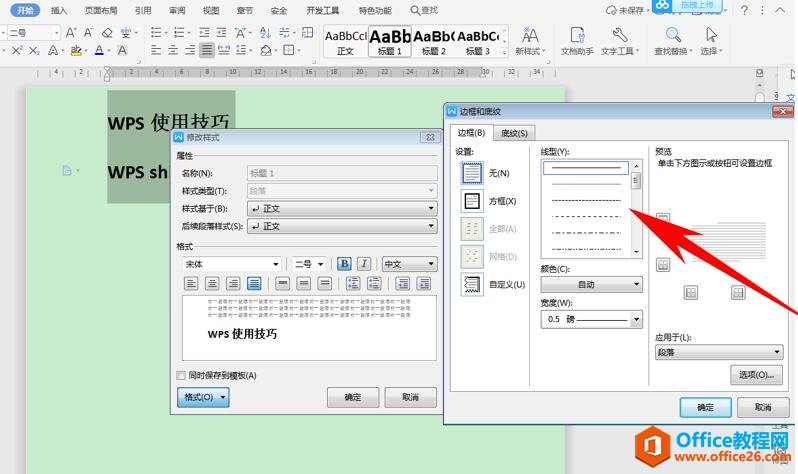Click the New Style (新样式) icon
This screenshot has width=798, height=474.
tap(530, 41)
